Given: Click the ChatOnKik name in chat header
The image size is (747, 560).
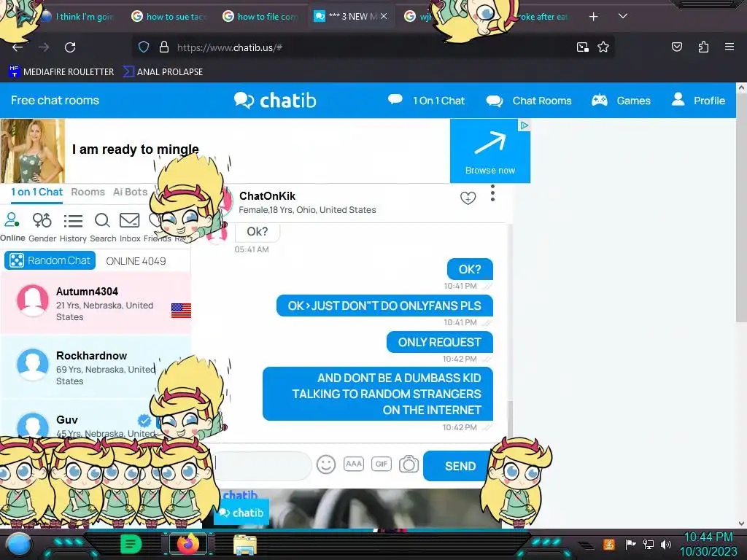Looking at the screenshot, I should coord(267,195).
